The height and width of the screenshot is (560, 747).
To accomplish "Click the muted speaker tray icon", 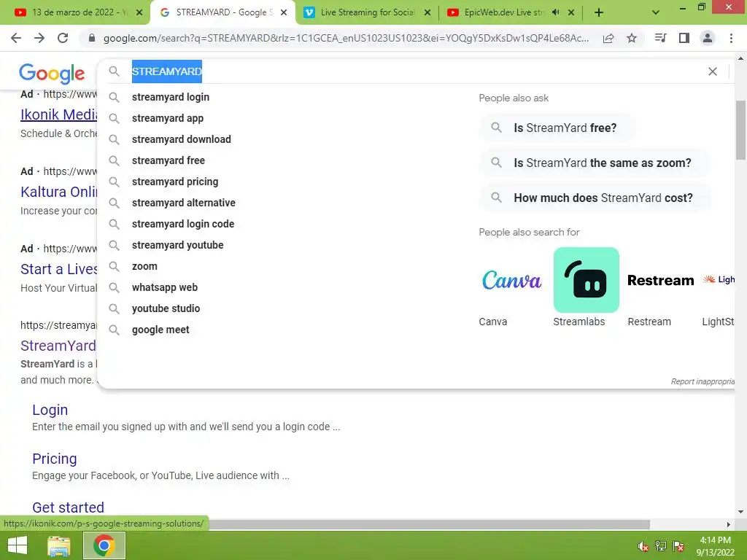I will point(643,546).
